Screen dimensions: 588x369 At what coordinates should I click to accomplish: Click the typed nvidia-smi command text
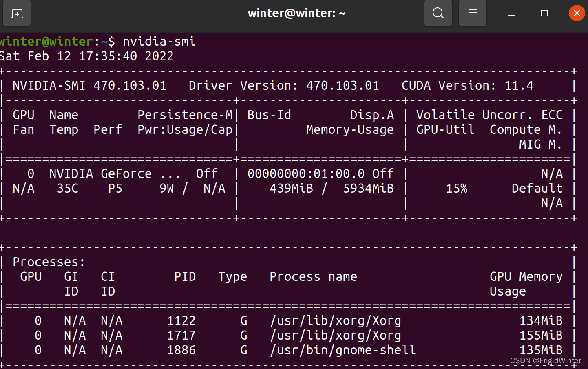(x=159, y=41)
